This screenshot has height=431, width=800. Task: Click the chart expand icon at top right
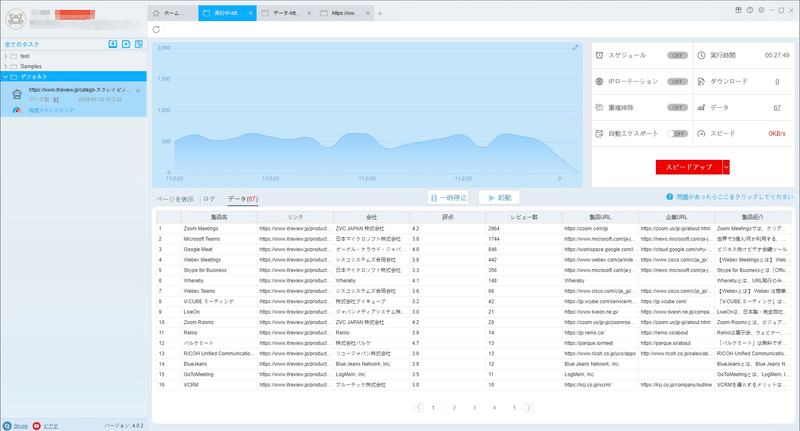(x=575, y=47)
